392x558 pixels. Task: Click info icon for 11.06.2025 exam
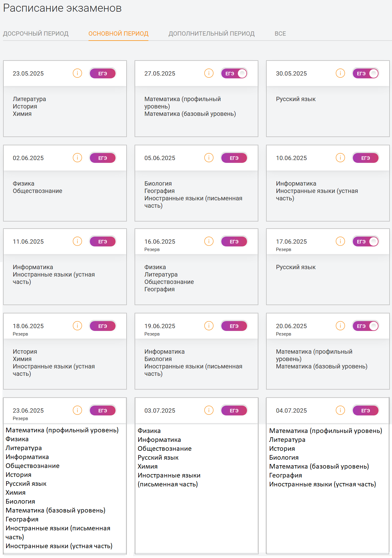(x=77, y=242)
